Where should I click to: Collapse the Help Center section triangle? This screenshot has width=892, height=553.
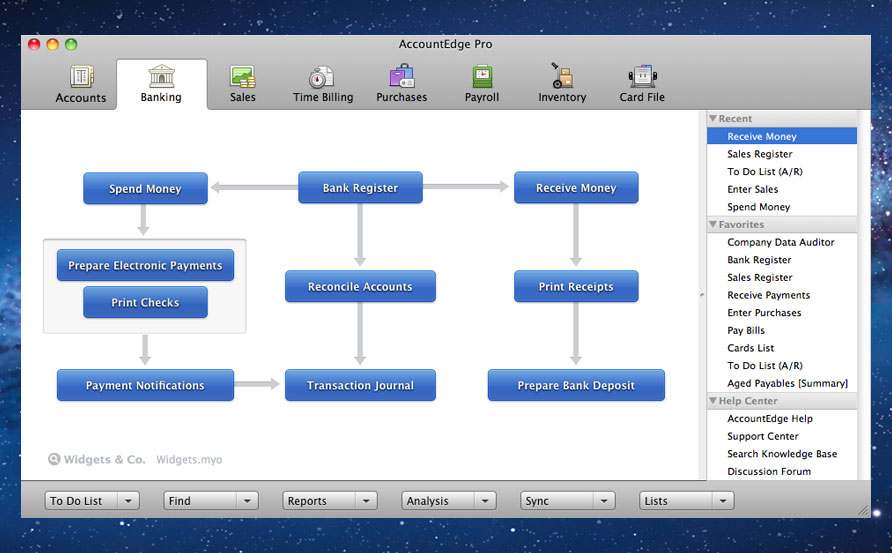pyautogui.click(x=712, y=401)
